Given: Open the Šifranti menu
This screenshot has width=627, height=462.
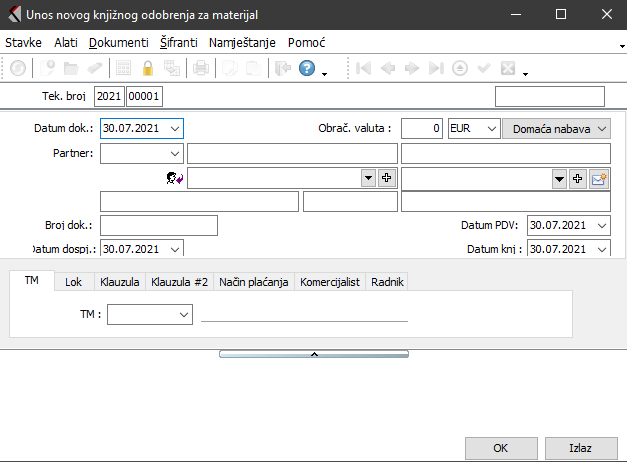Looking at the screenshot, I should [176, 43].
